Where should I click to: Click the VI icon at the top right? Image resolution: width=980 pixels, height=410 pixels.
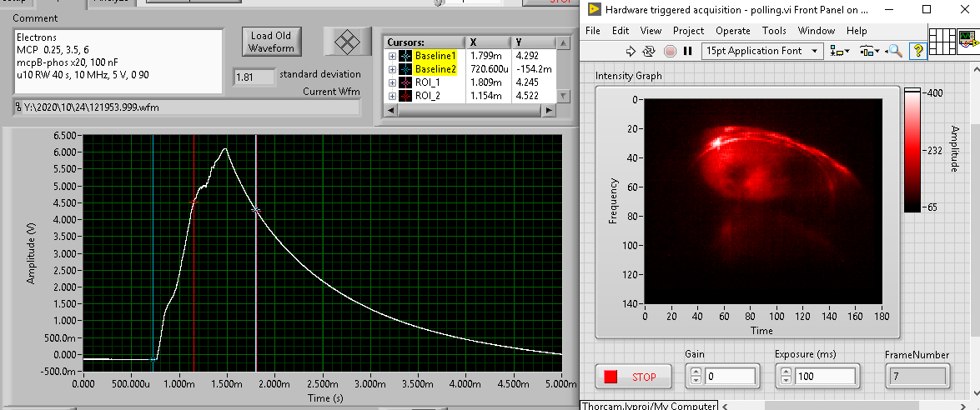pyautogui.click(x=967, y=41)
